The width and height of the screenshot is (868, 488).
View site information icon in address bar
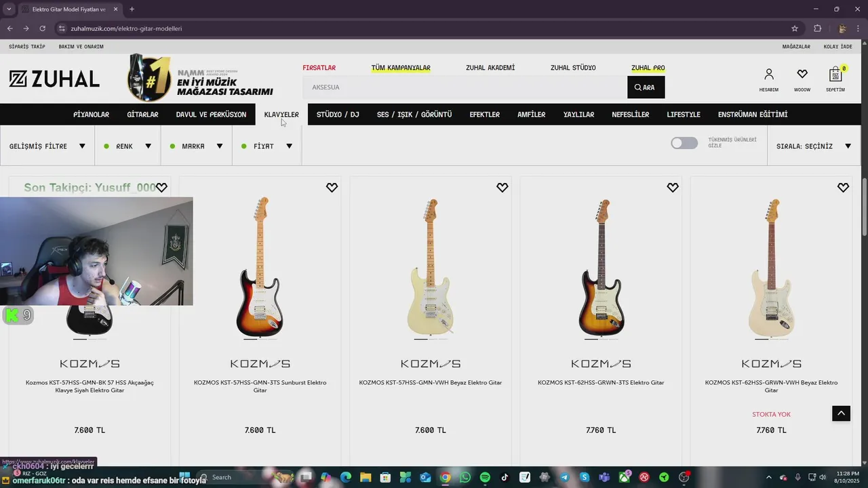[x=62, y=28]
